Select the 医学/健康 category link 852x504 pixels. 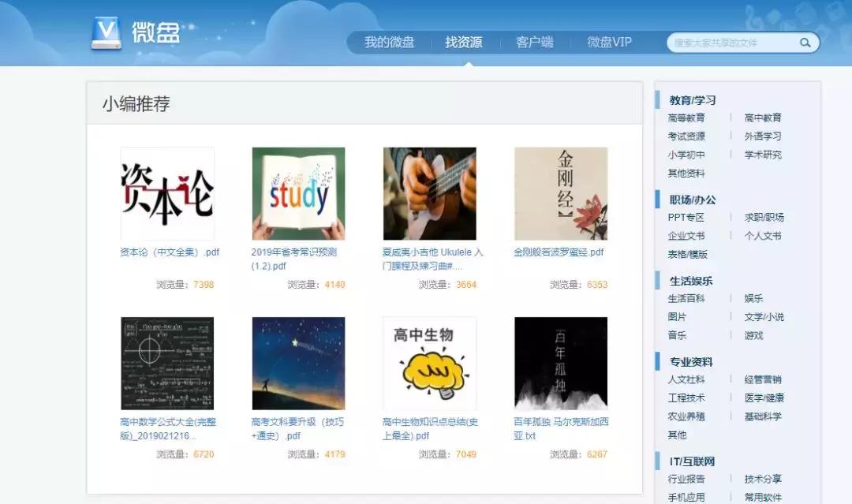click(762, 398)
